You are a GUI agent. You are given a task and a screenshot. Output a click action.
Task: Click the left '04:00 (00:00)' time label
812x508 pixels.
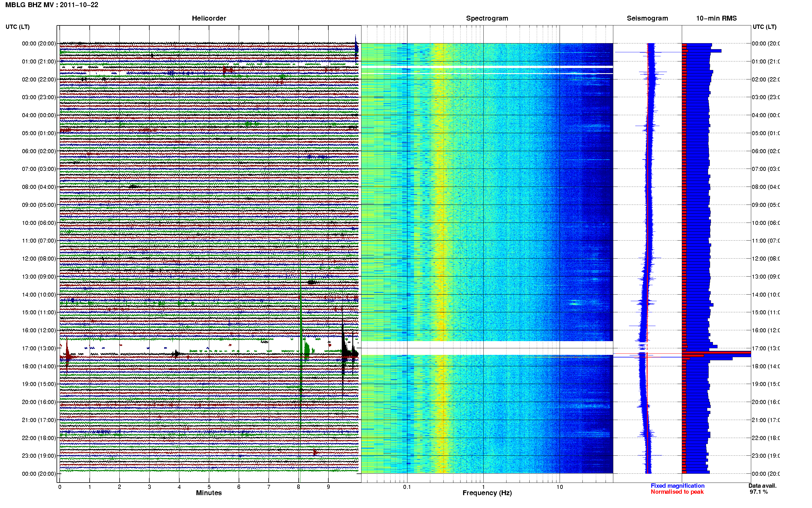tap(39, 115)
